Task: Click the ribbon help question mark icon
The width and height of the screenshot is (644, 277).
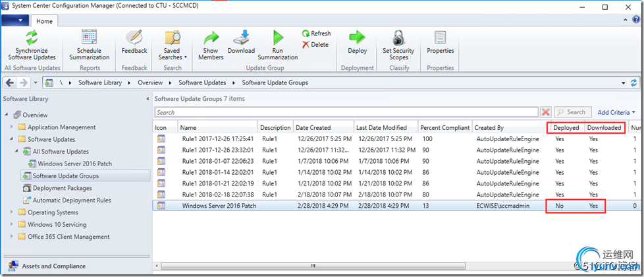Action: [637, 20]
